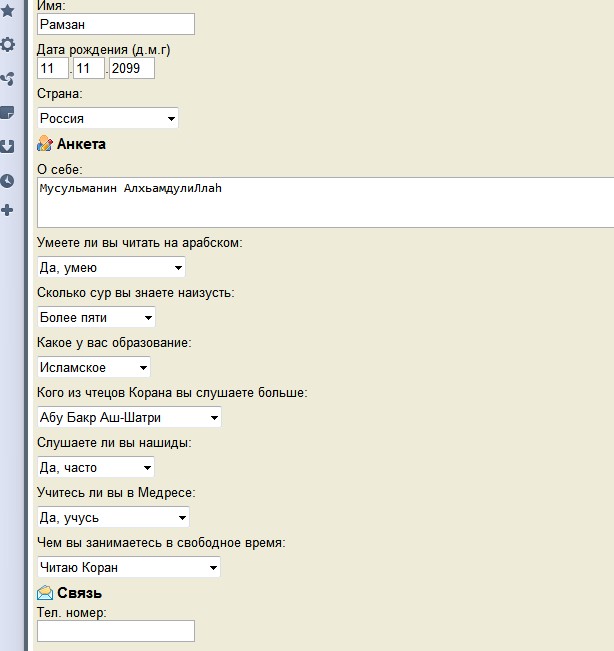Click the 'Тел. номер:' label

point(72,612)
